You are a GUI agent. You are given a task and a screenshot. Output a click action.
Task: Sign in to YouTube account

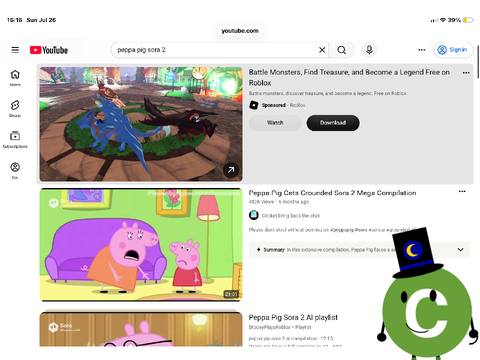coord(453,50)
